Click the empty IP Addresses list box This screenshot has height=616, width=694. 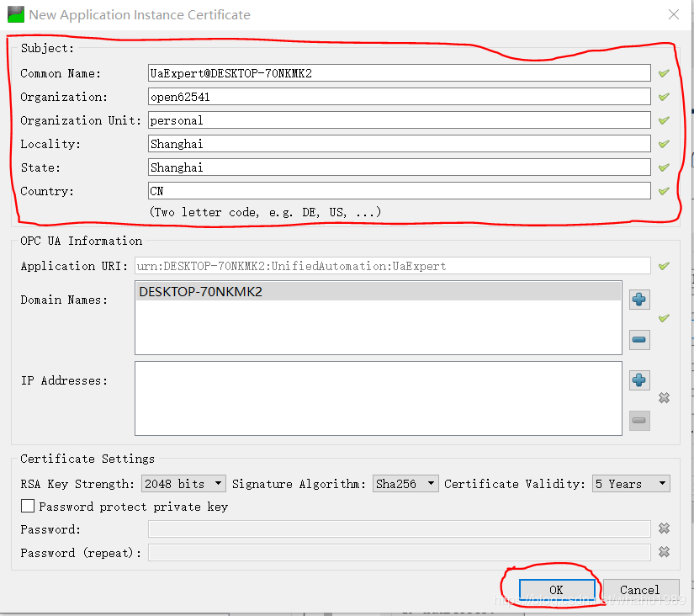379,399
